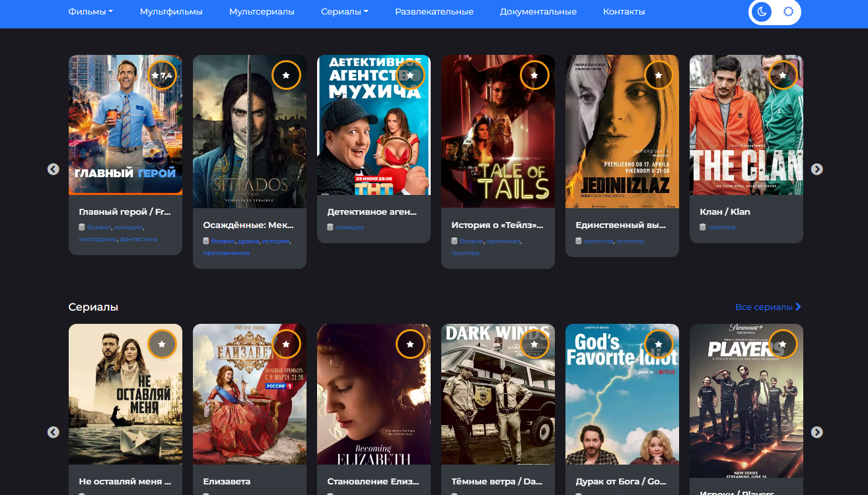Select the боевик genre under Главный герой
This screenshot has width=868, height=495.
(99, 227)
